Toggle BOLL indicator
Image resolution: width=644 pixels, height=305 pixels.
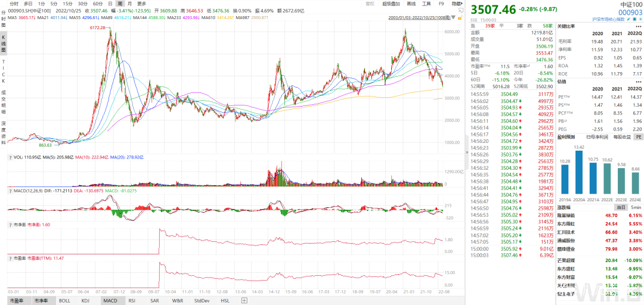click(64, 300)
